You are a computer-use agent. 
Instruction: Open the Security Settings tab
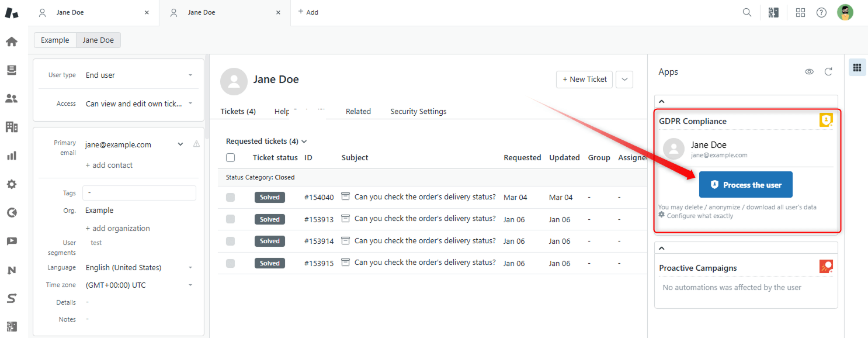click(x=418, y=111)
